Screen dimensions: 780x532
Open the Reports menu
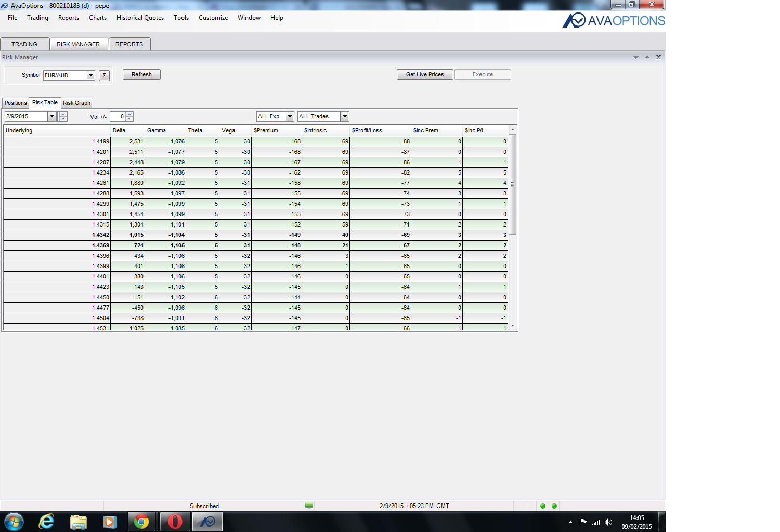[x=69, y=18]
